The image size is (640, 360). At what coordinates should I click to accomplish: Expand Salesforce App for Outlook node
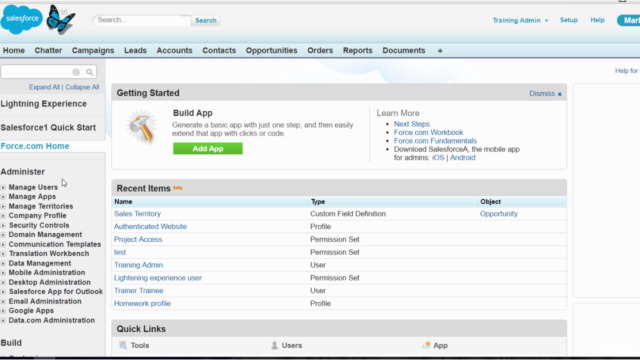[3, 292]
